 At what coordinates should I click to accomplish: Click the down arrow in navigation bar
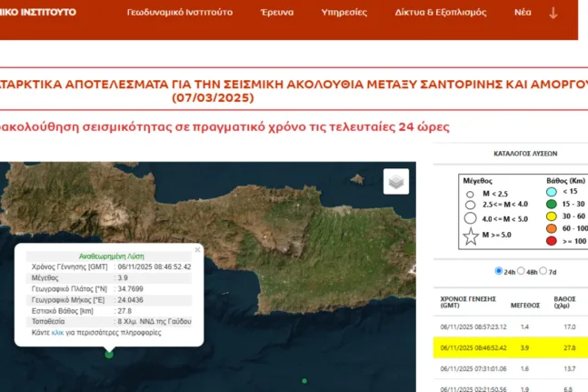click(553, 14)
